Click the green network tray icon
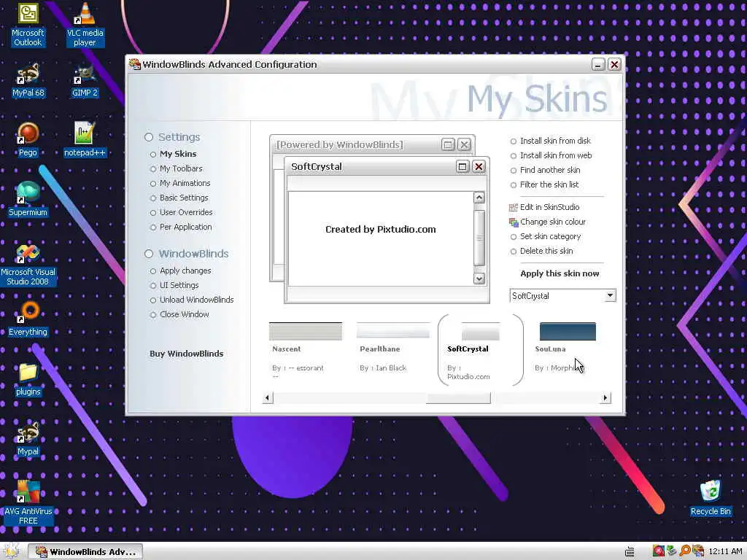The width and height of the screenshot is (747, 560). coord(671,551)
